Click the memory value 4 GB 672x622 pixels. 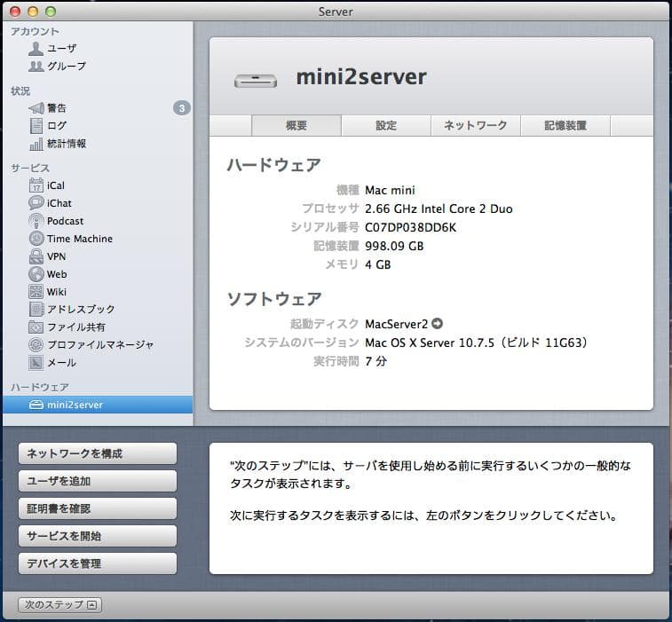pyautogui.click(x=378, y=264)
